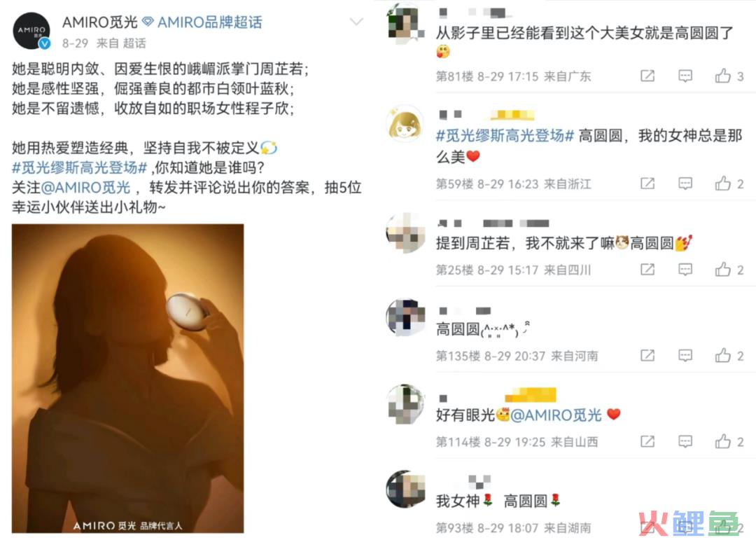
Task: Reply to the comment on floor 81
Action: click(x=685, y=76)
